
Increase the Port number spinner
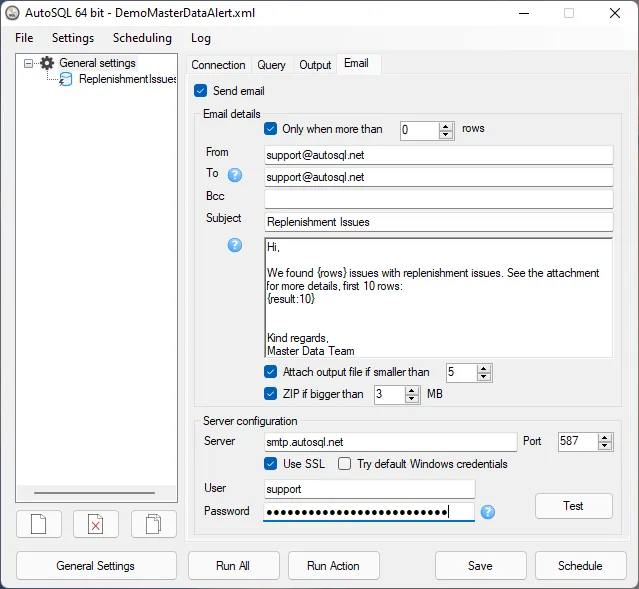(x=605, y=438)
